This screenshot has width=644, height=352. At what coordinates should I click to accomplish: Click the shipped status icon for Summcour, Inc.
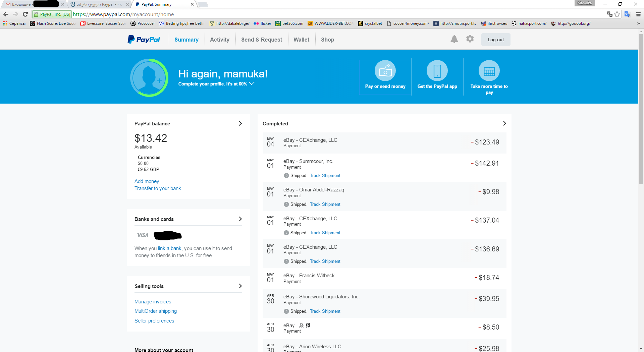[x=286, y=175]
